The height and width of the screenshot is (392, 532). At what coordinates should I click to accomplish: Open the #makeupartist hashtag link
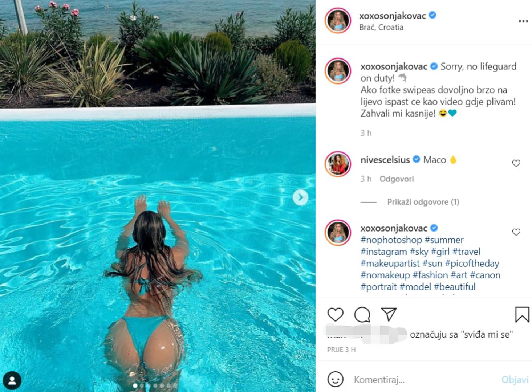tap(390, 264)
